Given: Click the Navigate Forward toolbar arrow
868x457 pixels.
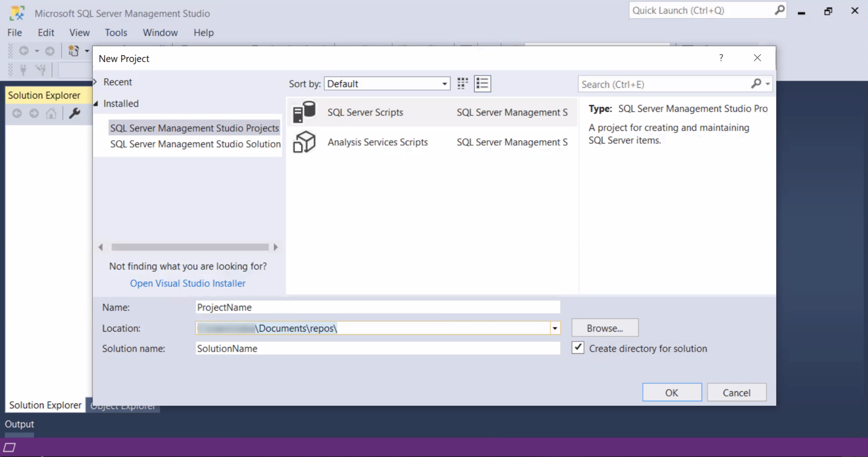Looking at the screenshot, I should (50, 51).
